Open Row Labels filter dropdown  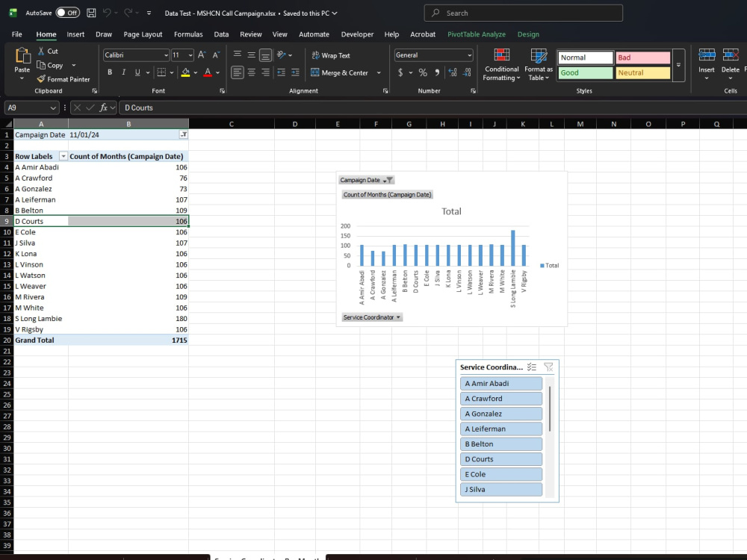pyautogui.click(x=63, y=156)
